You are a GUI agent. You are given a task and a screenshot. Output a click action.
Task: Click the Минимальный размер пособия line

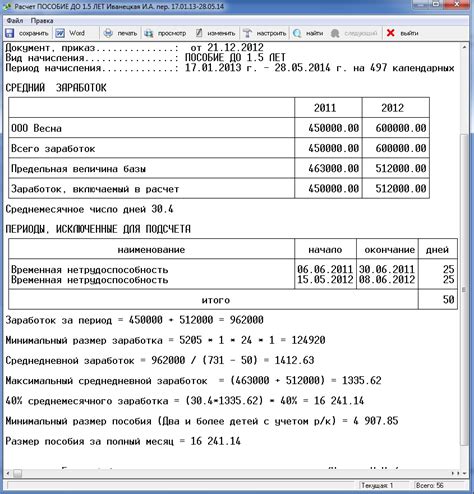tap(202, 421)
